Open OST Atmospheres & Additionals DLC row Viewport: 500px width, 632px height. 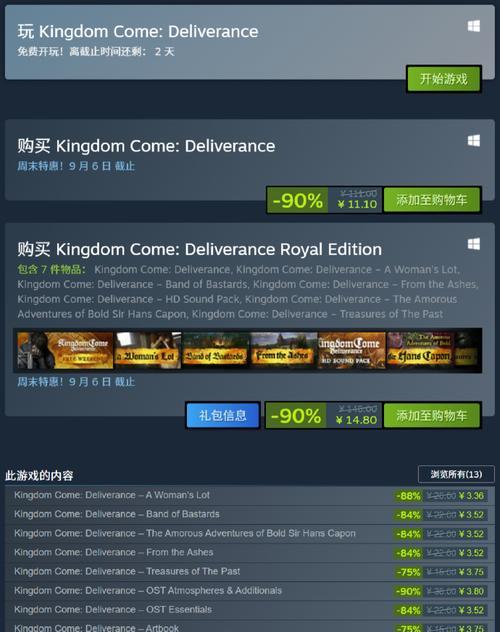click(247, 590)
